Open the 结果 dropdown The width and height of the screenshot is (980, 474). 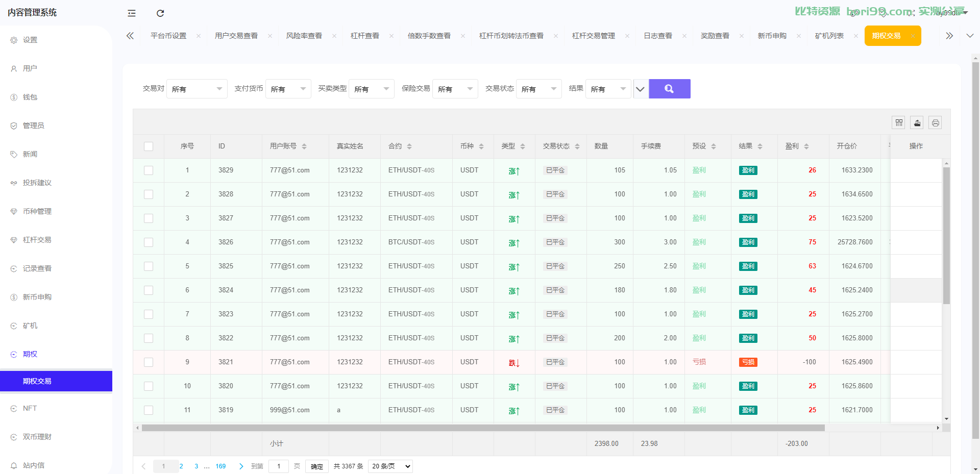click(x=608, y=89)
